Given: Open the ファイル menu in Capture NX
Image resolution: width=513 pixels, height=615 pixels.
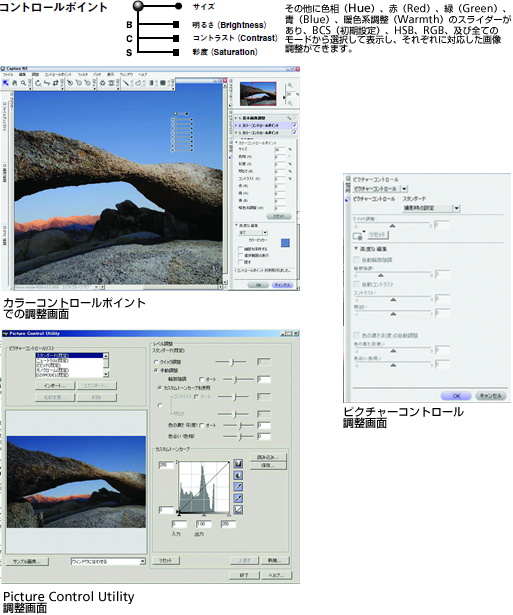Looking at the screenshot, I should pos(8,75).
